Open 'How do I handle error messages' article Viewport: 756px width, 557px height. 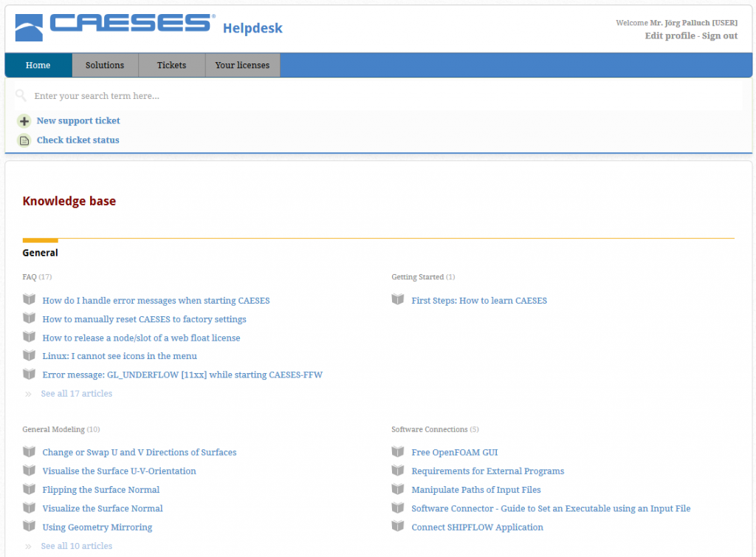tap(157, 301)
